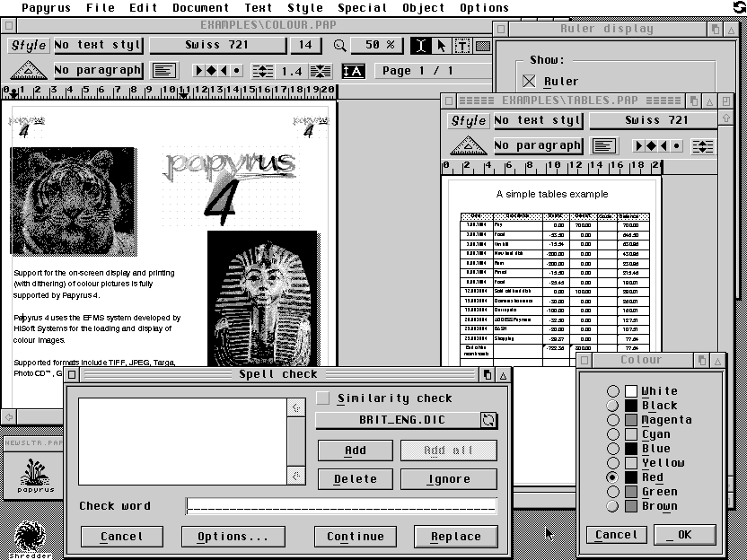This screenshot has width=747, height=560.
Task: Select the picture frame tool
Action: [483, 45]
